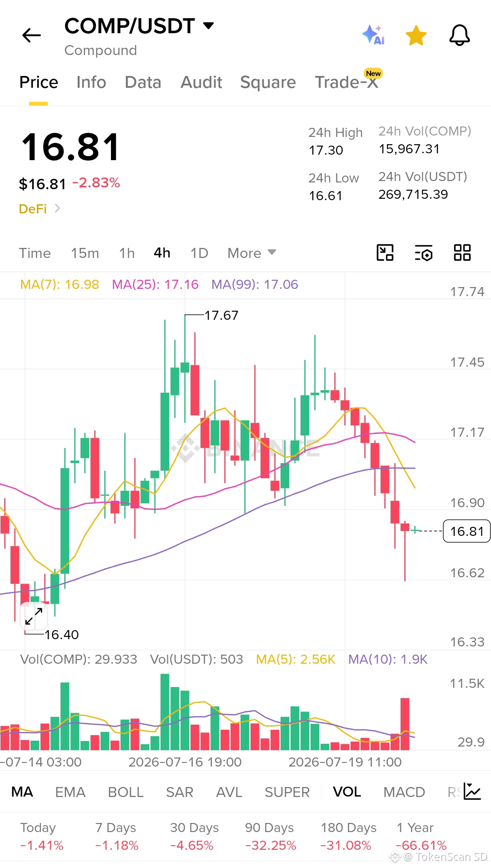The image size is (491, 868).
Task: Switch to the Price tab
Action: coord(39,82)
